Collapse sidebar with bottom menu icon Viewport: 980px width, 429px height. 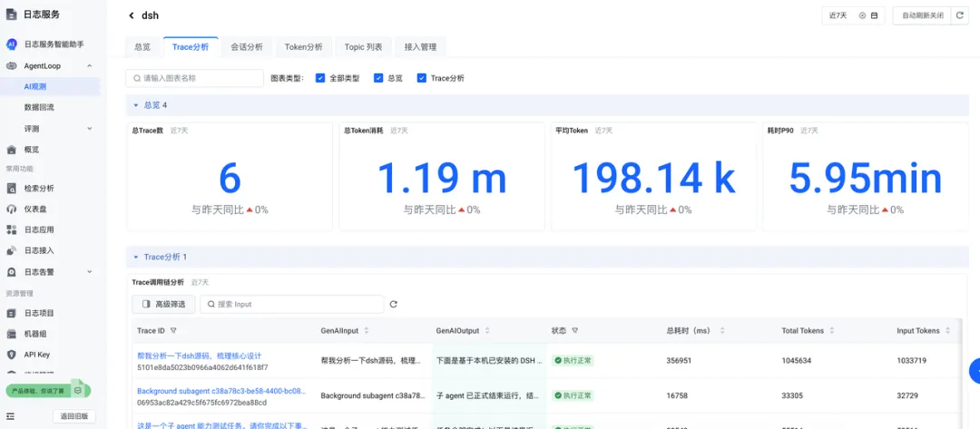11,416
